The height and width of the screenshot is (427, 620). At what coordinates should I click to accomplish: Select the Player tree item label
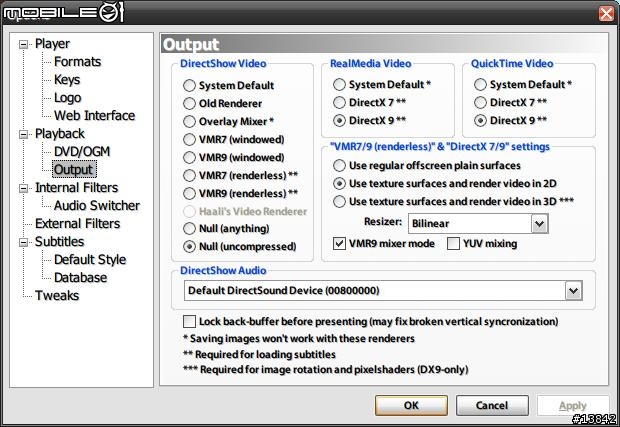tap(52, 43)
